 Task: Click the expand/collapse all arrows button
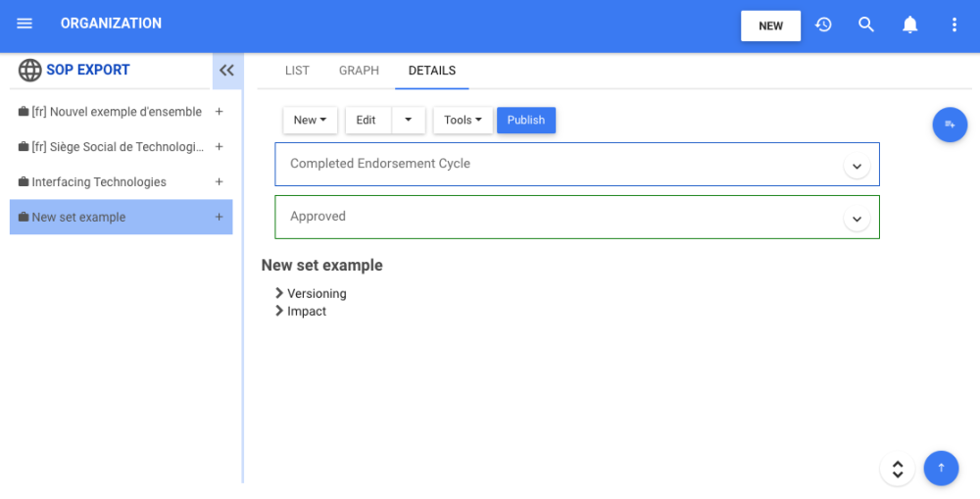pos(898,469)
